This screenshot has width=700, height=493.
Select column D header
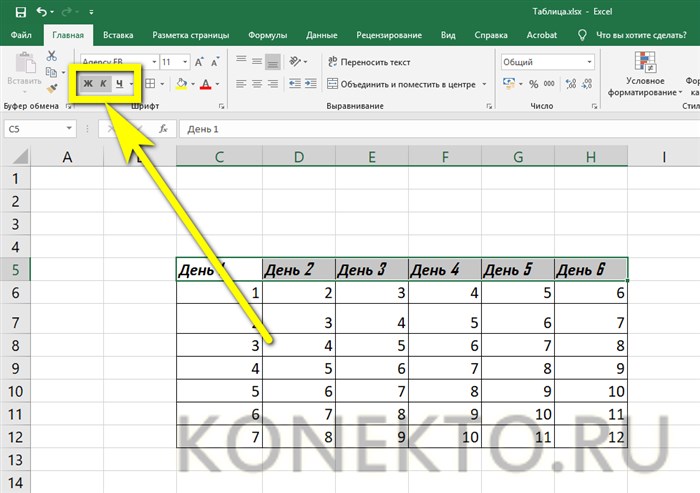[299, 157]
